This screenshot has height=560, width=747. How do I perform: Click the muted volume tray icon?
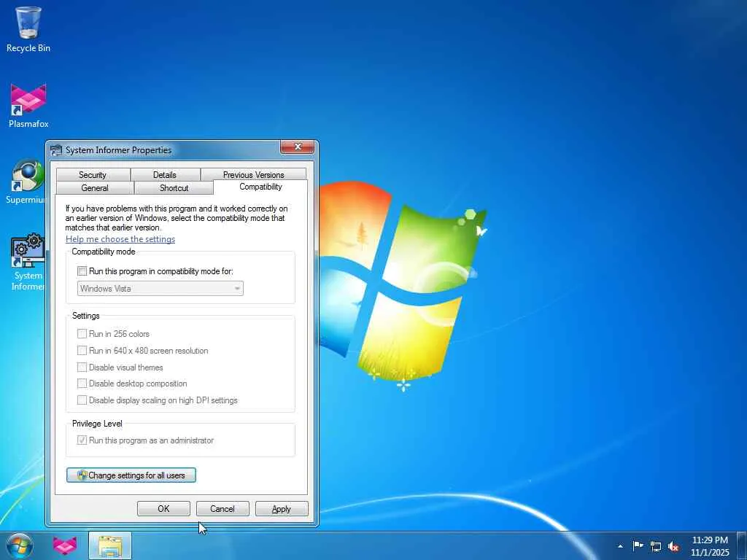click(x=673, y=546)
